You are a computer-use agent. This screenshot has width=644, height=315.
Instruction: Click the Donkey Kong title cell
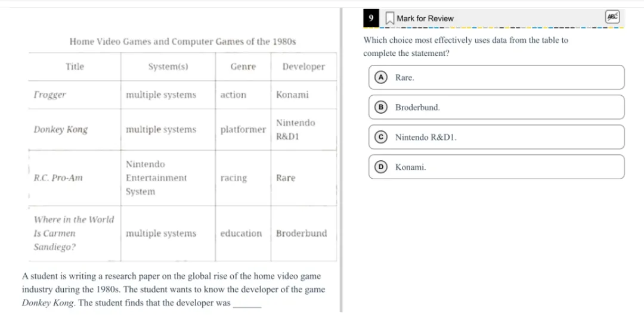pos(75,130)
